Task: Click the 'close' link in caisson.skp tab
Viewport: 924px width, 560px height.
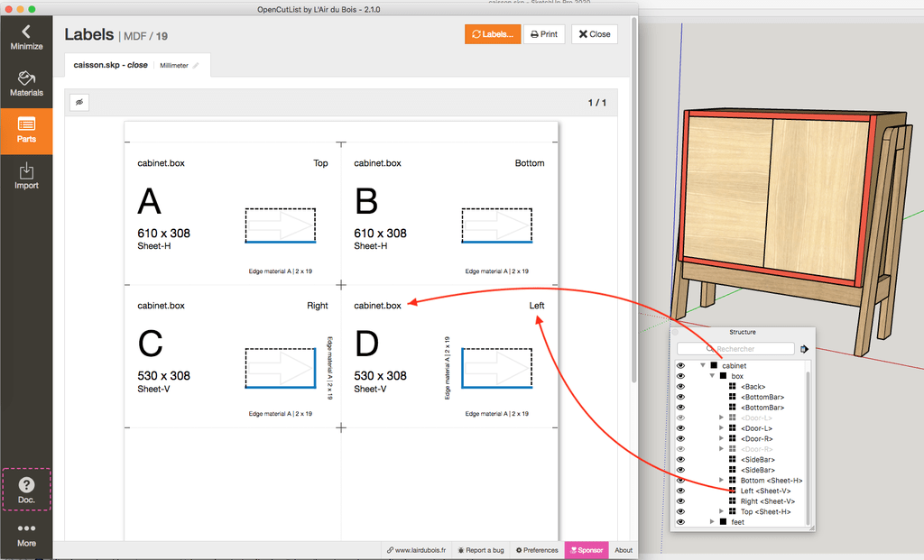Action: point(137,65)
